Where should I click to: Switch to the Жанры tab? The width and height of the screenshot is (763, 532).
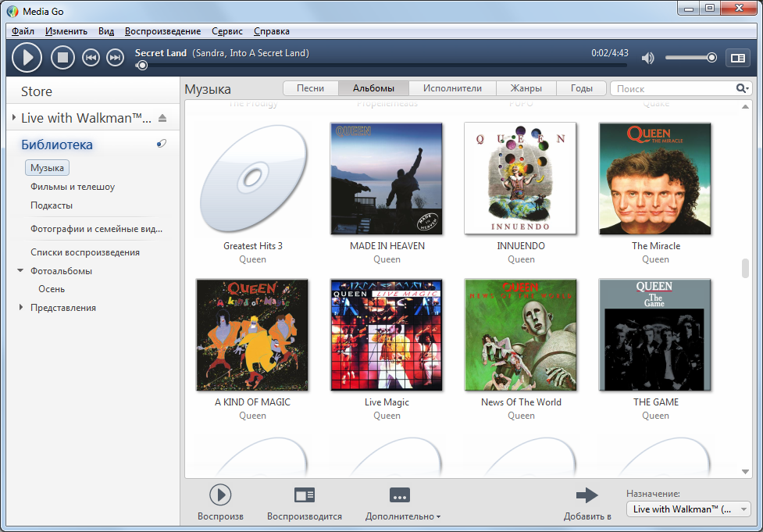tap(526, 88)
